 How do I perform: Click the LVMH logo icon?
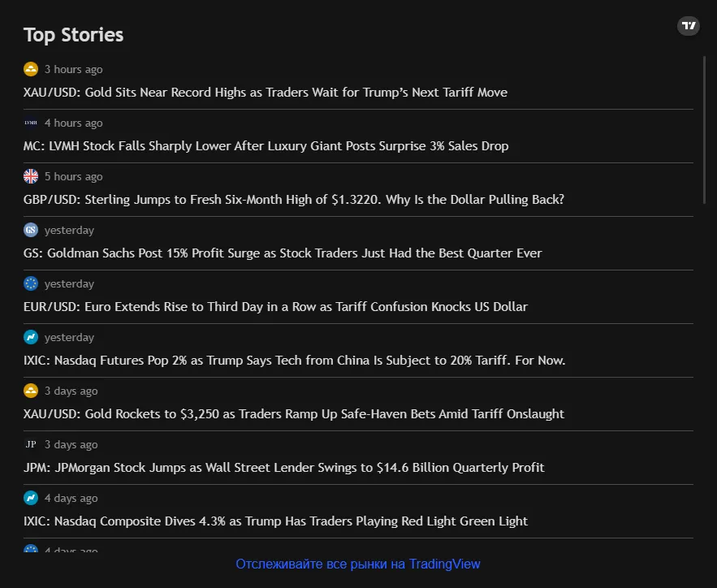(x=31, y=123)
